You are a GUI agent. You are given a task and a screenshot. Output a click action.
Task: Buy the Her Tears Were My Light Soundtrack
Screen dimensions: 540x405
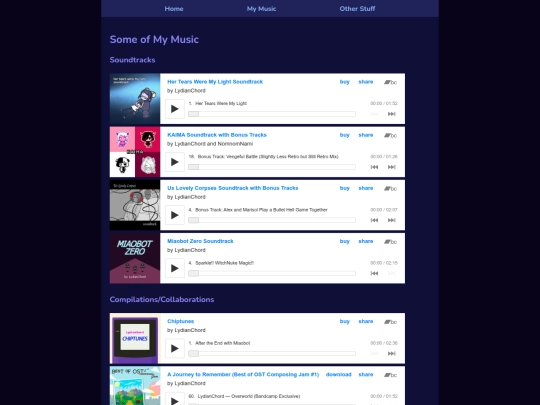[x=344, y=82]
